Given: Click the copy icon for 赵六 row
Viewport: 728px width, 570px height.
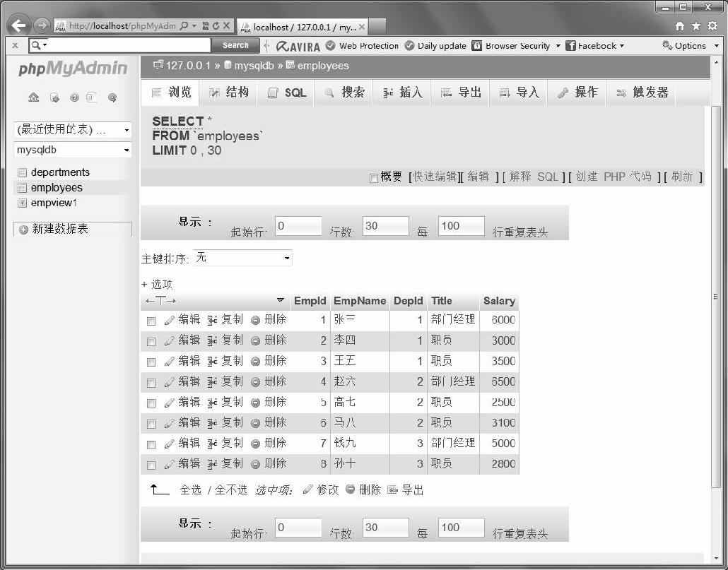Looking at the screenshot, I should tap(212, 382).
